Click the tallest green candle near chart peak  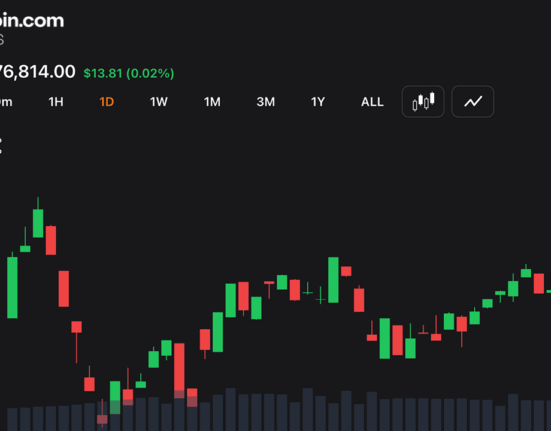click(x=38, y=223)
